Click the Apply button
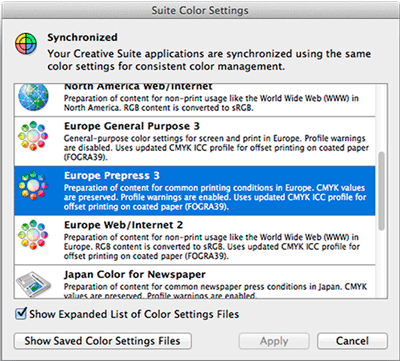400x361 pixels. pyautogui.click(x=274, y=341)
